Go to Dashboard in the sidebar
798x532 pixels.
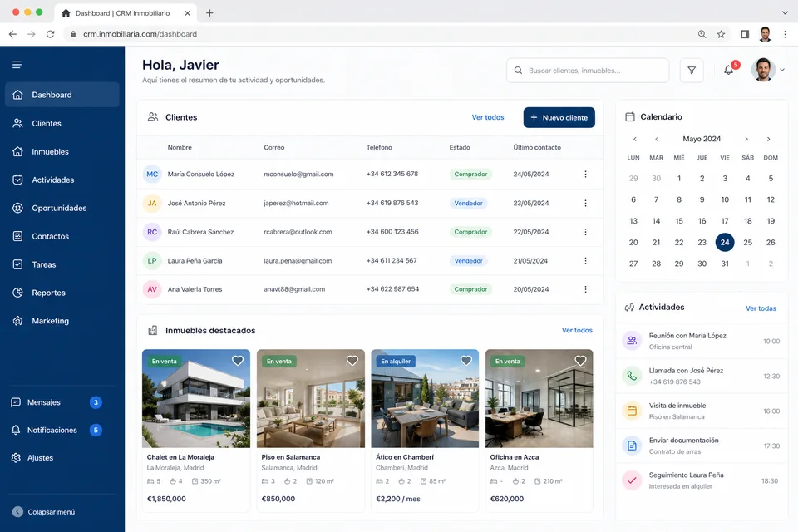pyautogui.click(x=62, y=95)
